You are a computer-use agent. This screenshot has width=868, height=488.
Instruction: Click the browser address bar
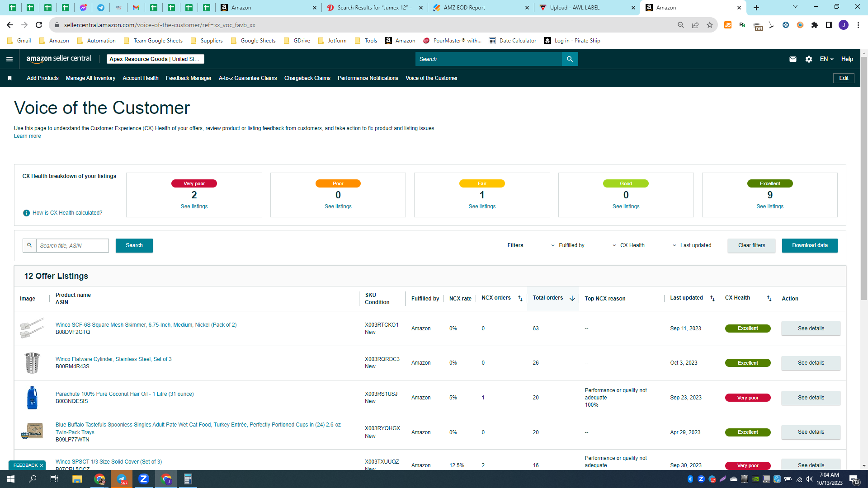click(362, 25)
